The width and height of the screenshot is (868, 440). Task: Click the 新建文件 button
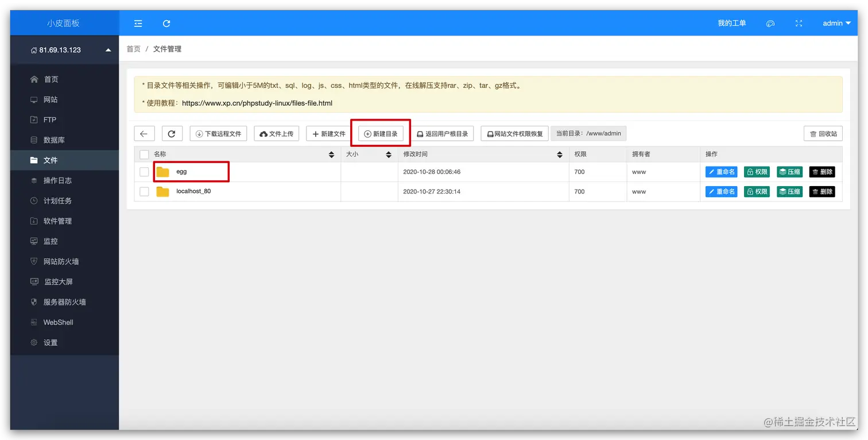tap(329, 134)
